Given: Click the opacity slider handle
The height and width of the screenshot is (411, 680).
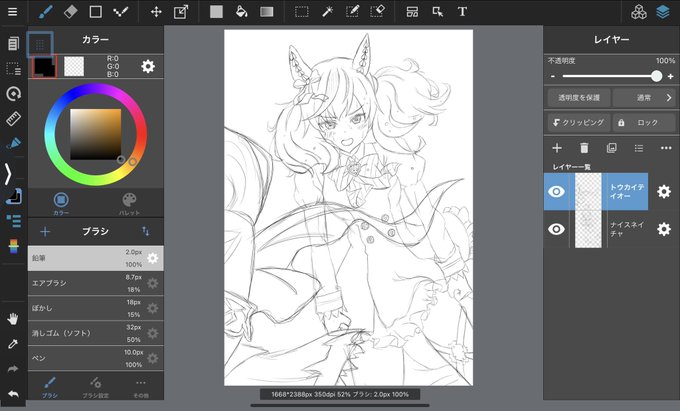Looking at the screenshot, I should [x=657, y=76].
